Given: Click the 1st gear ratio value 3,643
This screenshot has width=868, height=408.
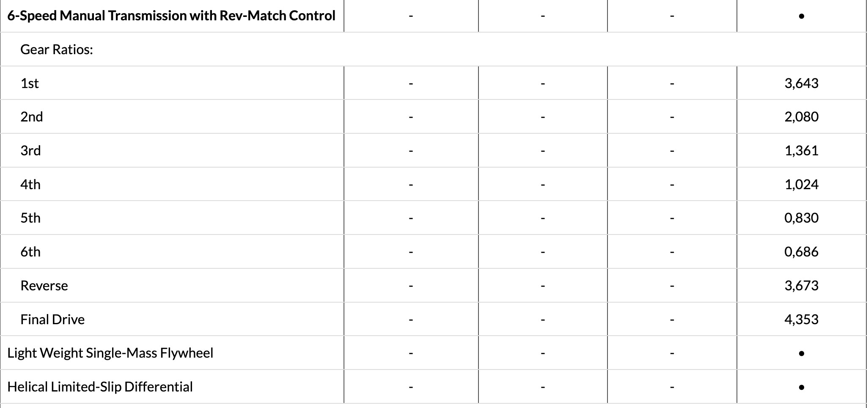Looking at the screenshot, I should coord(801,83).
